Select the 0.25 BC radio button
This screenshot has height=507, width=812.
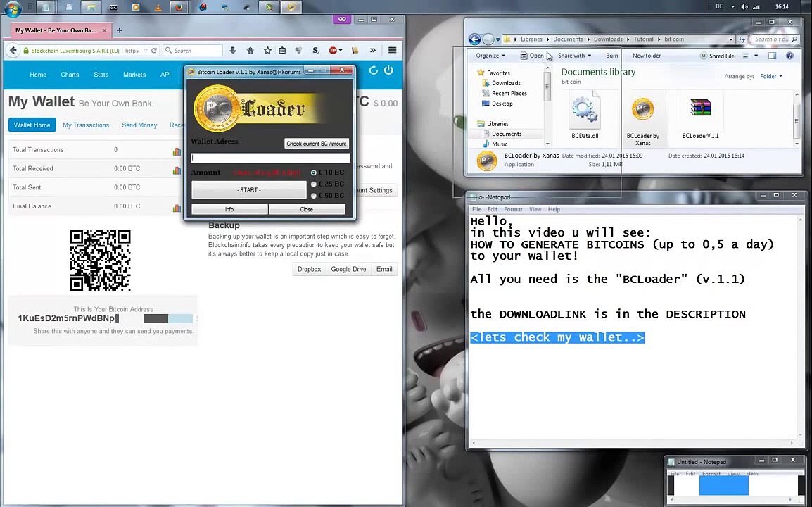click(313, 184)
